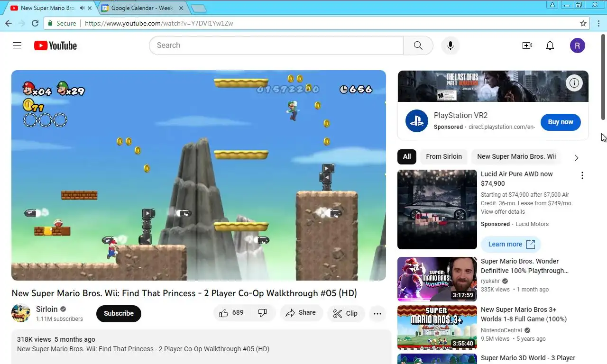
Task: Share the video
Action: (x=301, y=313)
